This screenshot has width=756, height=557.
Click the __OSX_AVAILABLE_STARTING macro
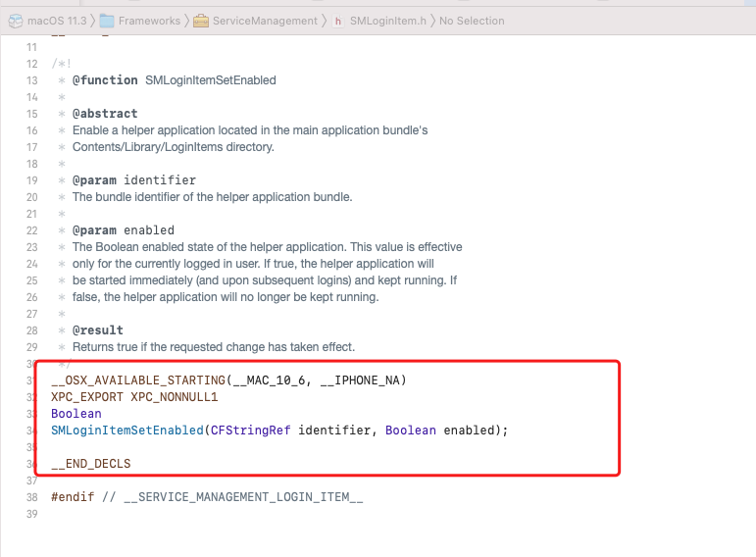coord(137,380)
